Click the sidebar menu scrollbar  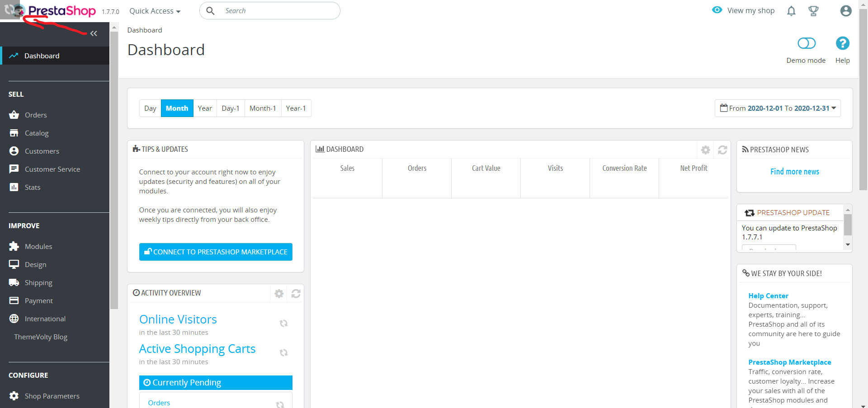coord(114,170)
